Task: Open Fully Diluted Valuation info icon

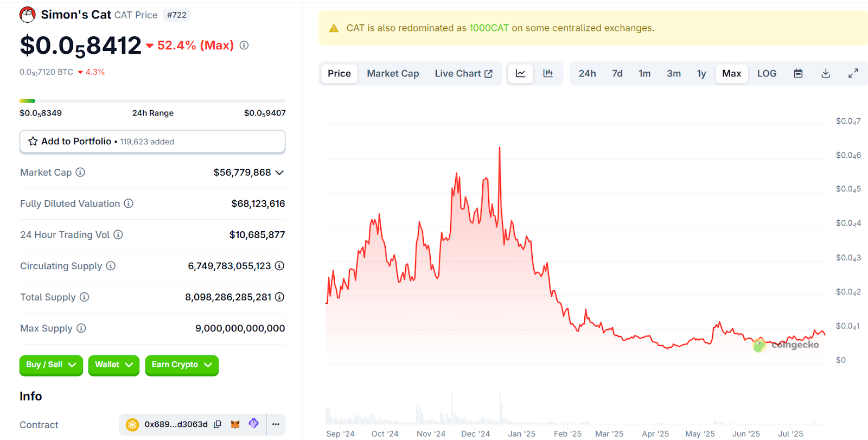Action: tap(129, 203)
